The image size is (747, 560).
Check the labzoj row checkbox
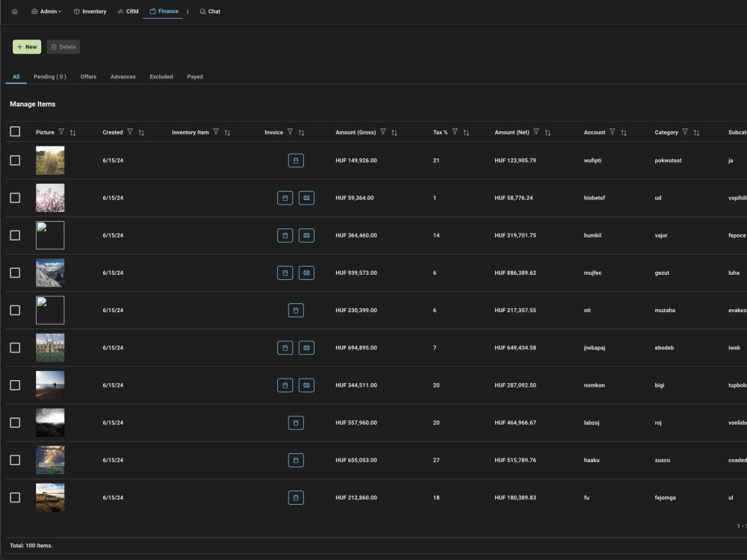coord(15,423)
